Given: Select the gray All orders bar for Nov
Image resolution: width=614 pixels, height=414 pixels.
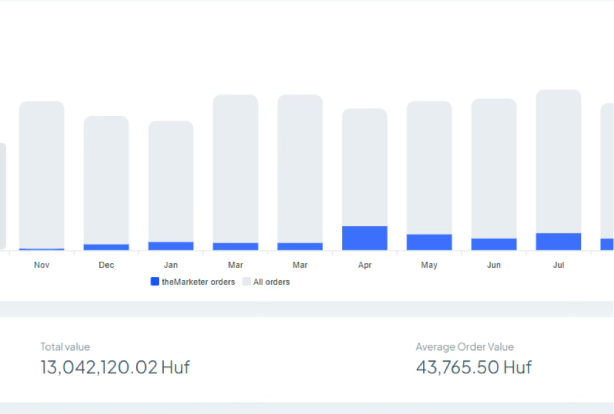Looking at the screenshot, I should (42, 170).
